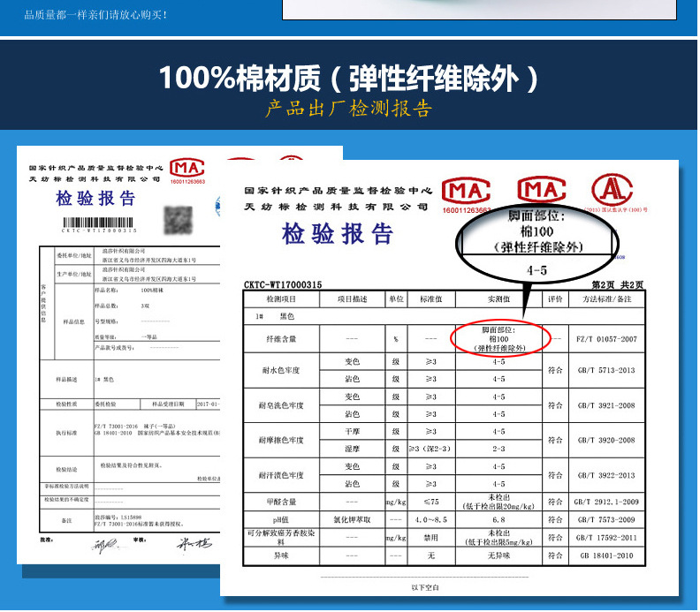Click the "检验报告" title on the left report
This screenshot has height=612, width=700.
95,199
